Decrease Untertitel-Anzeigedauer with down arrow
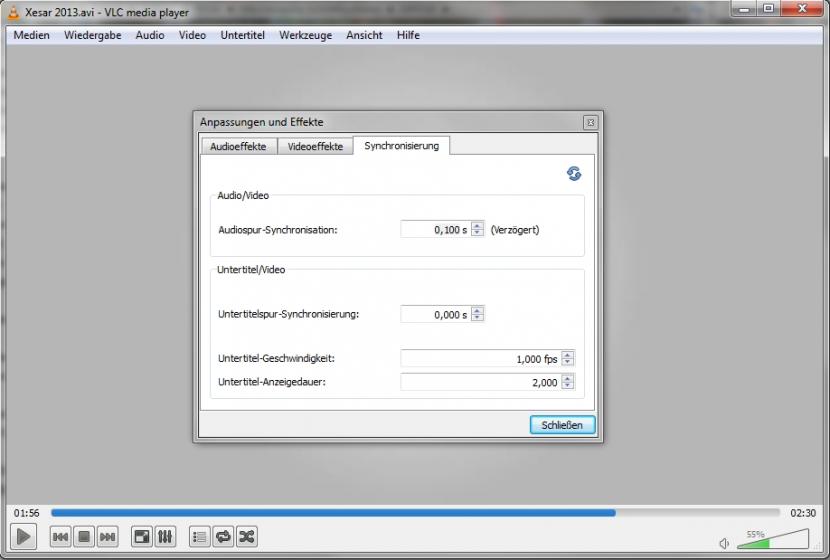Viewport: 830px width, 560px height. pyautogui.click(x=567, y=385)
